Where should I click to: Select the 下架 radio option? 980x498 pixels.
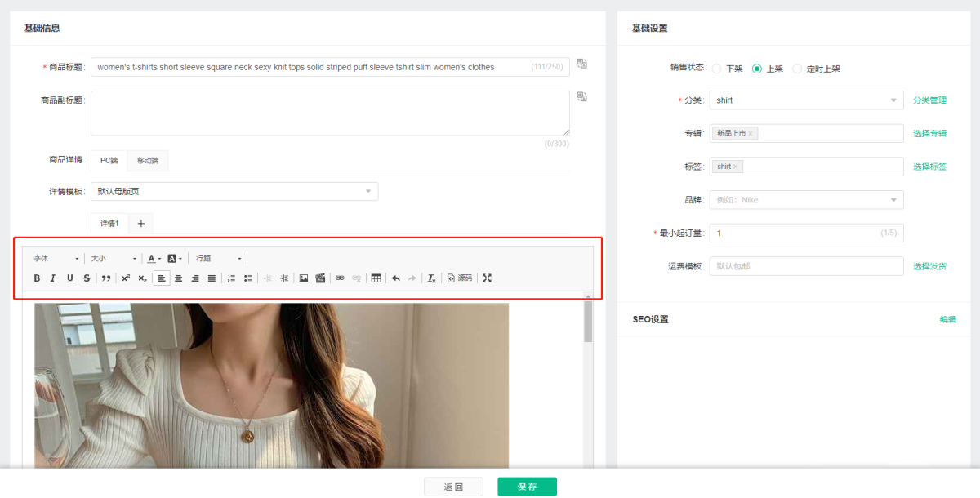point(717,69)
